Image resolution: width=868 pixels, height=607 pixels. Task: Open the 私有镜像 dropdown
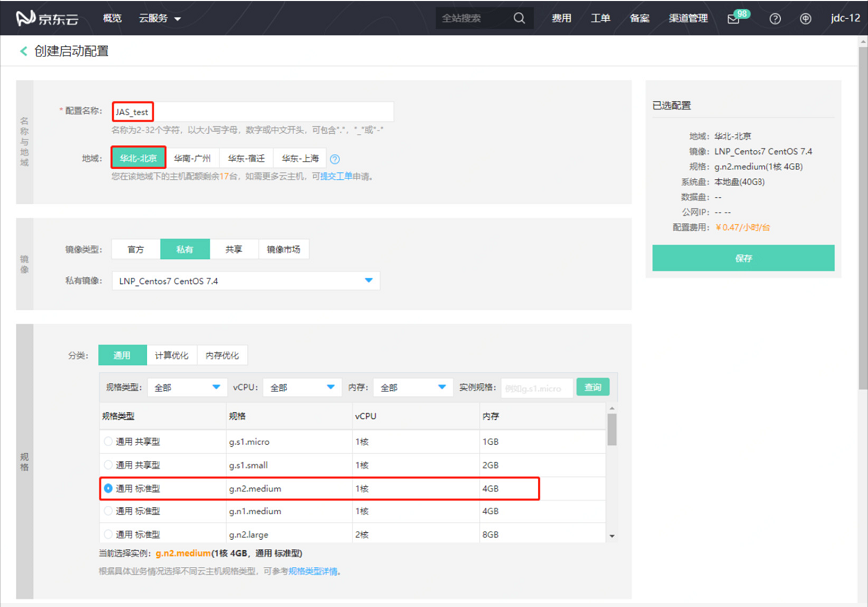click(246, 281)
